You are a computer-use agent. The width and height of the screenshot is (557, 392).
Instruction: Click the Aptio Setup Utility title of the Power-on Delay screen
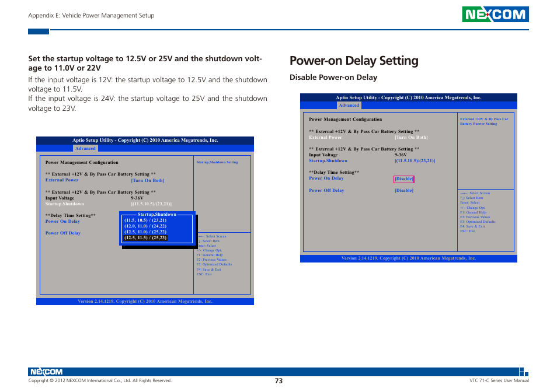tap(409, 97)
